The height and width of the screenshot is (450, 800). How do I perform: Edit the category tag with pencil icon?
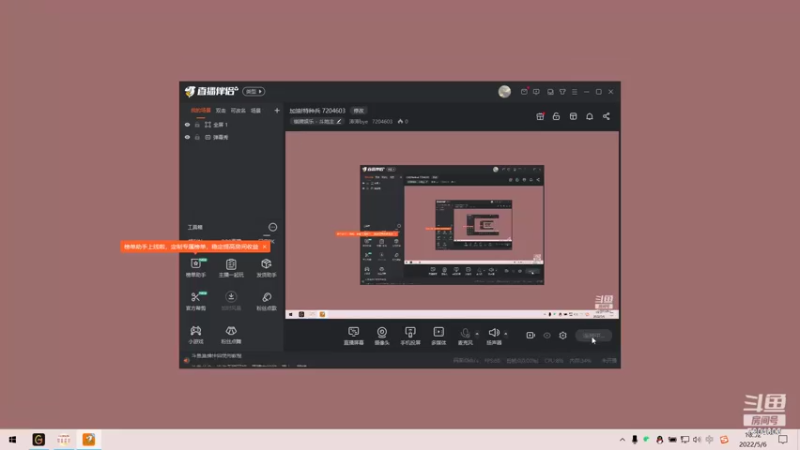[x=339, y=121]
